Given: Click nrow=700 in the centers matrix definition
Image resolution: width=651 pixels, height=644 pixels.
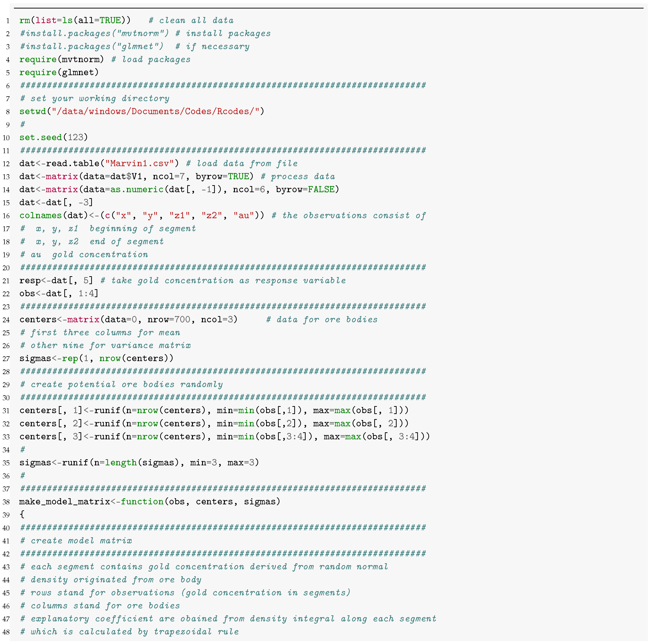Looking at the screenshot, I should (169, 320).
